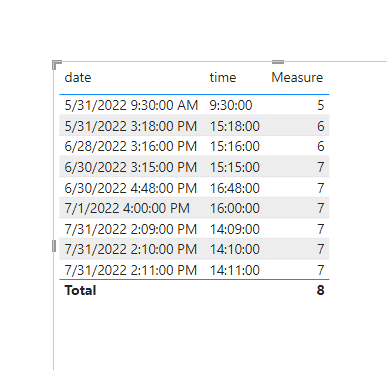Click Measure value 7 in 16:00:00 row

[320, 208]
